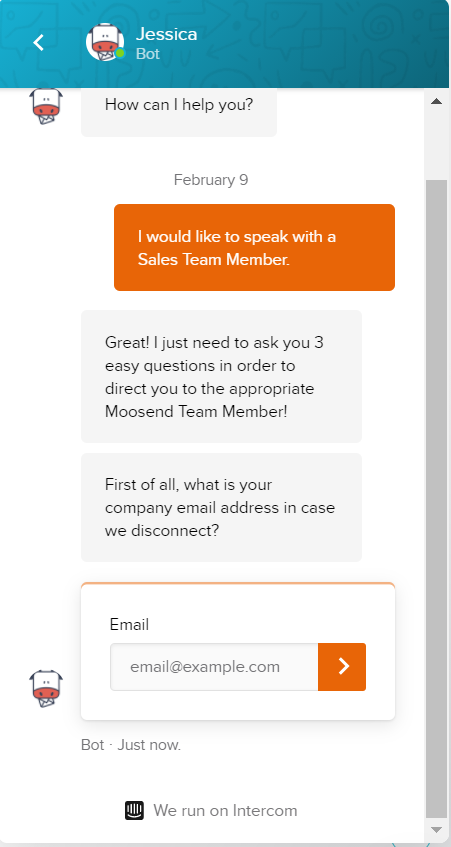This screenshot has height=847, width=451.
Task: Click the green online status dot
Action: [120, 53]
